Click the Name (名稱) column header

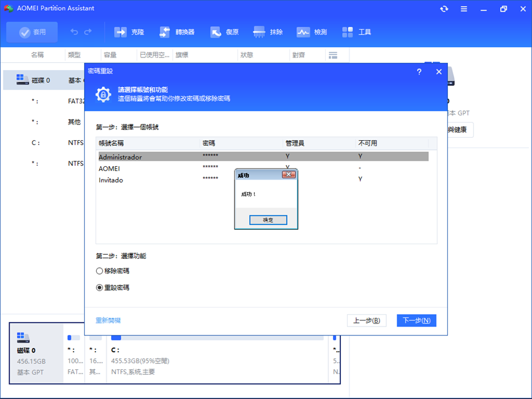(37, 55)
